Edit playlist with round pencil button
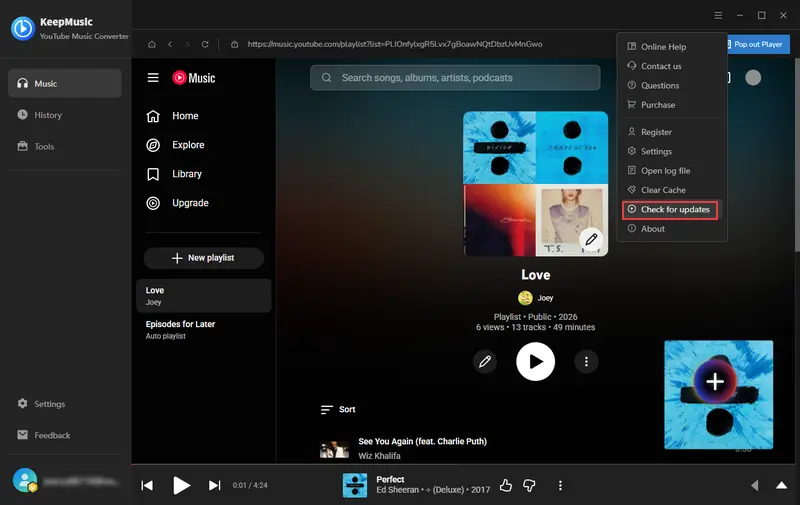This screenshot has height=505, width=800. point(485,362)
